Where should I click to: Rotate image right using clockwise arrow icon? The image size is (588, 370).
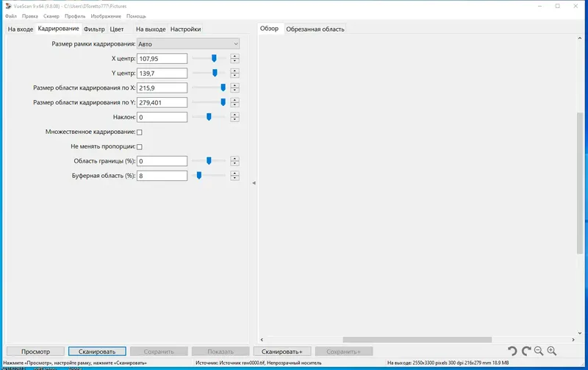coord(526,351)
